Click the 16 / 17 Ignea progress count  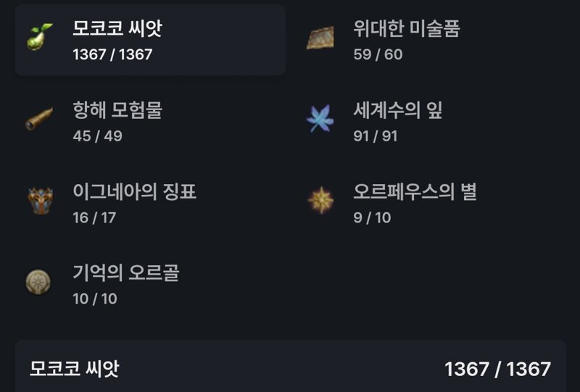point(94,217)
